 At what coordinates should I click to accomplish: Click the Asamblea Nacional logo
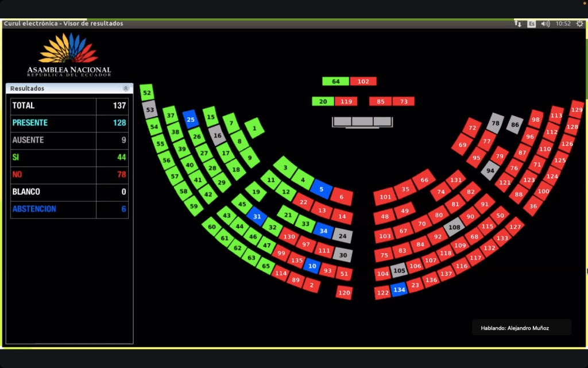(69, 55)
